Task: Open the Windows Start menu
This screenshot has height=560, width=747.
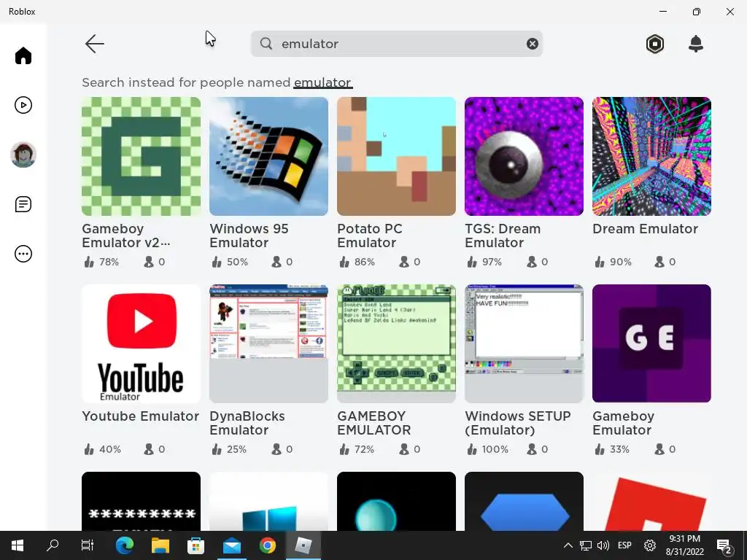Action: [x=18, y=545]
